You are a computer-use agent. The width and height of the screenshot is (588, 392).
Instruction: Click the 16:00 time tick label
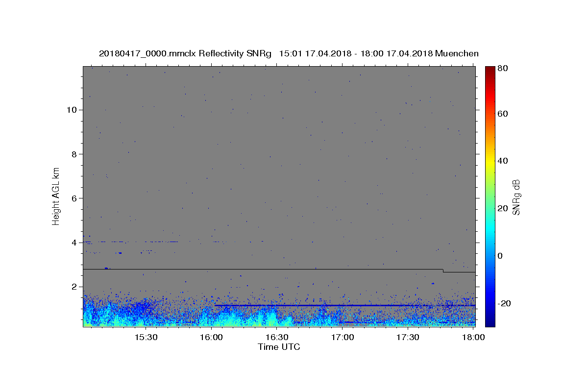pos(211,337)
